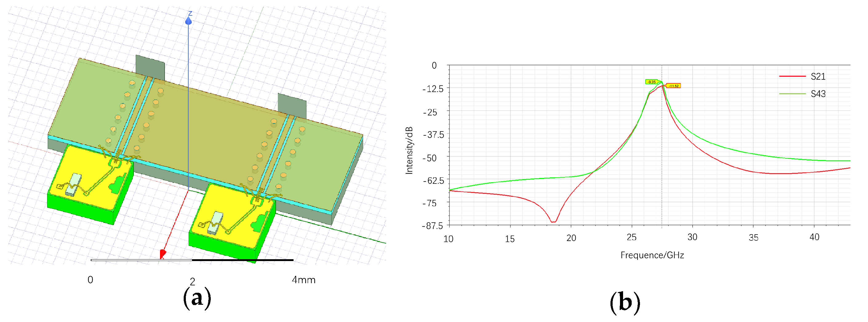Image resolution: width=868 pixels, height=322 pixels.
Task: Click the 20 x-axis tick label
Action: point(571,238)
